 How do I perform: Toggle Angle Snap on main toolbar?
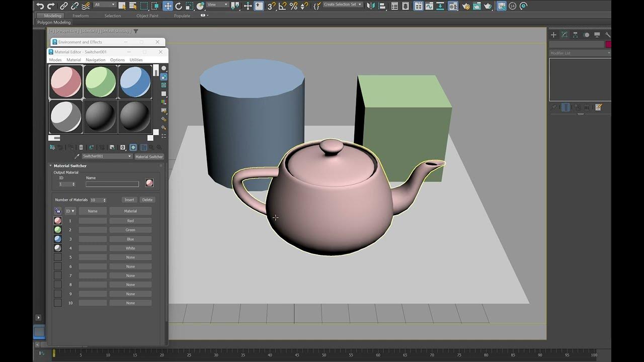tap(283, 6)
